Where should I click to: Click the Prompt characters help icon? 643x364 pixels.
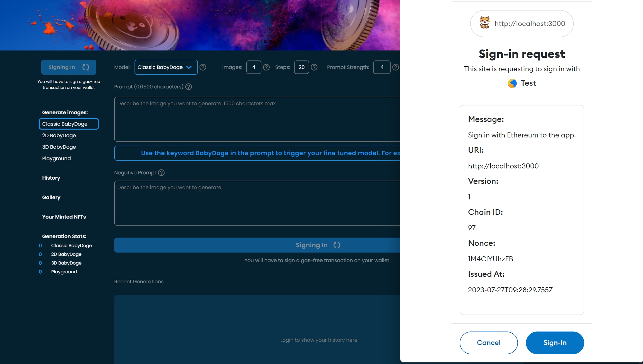coord(189,87)
